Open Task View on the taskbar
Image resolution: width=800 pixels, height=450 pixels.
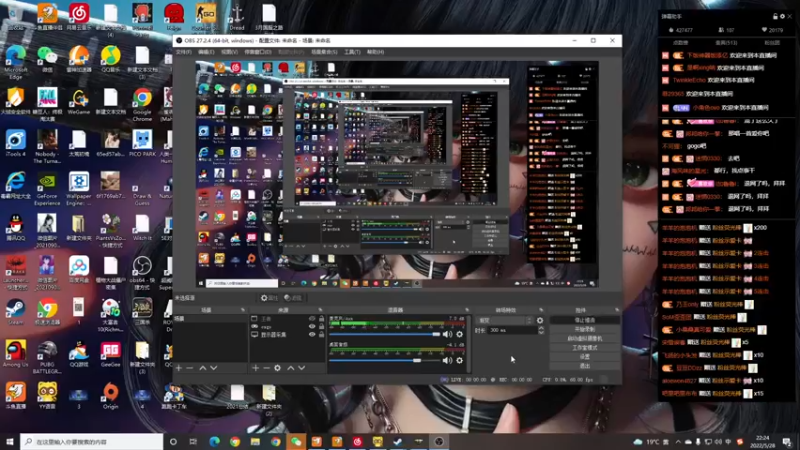[193, 442]
